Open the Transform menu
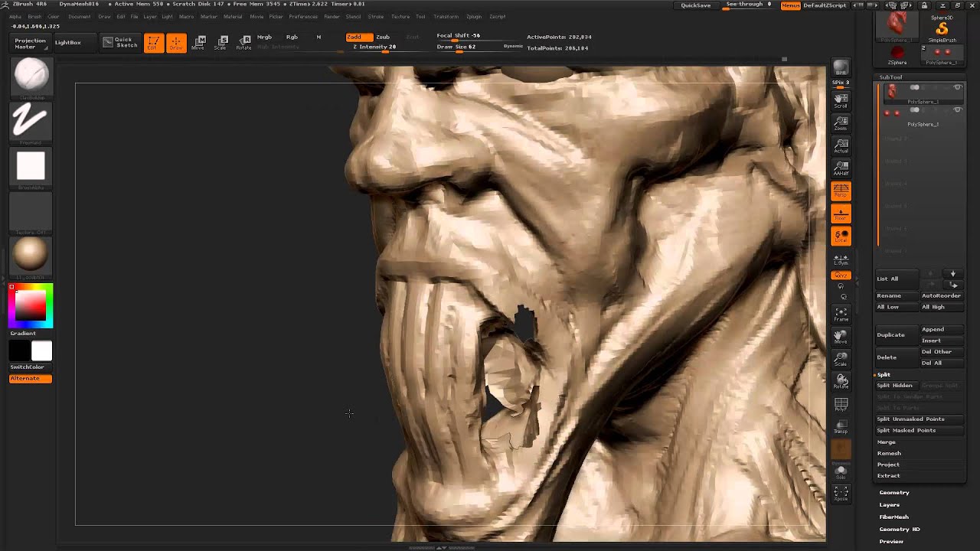Image resolution: width=980 pixels, height=551 pixels. click(x=446, y=16)
